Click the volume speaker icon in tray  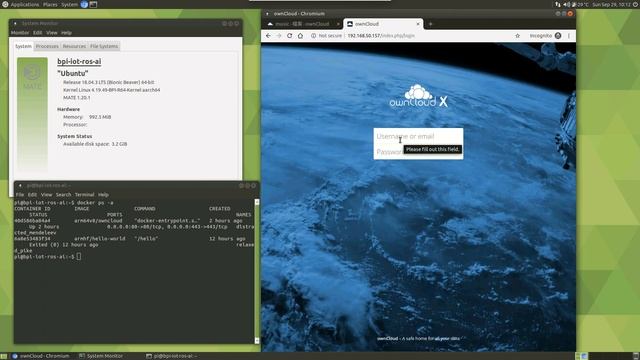point(567,4)
